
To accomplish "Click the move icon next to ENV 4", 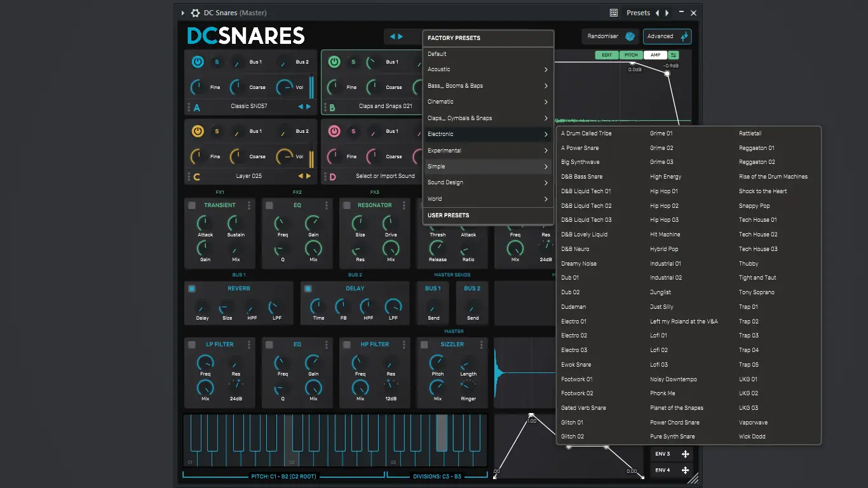I will pyautogui.click(x=685, y=470).
